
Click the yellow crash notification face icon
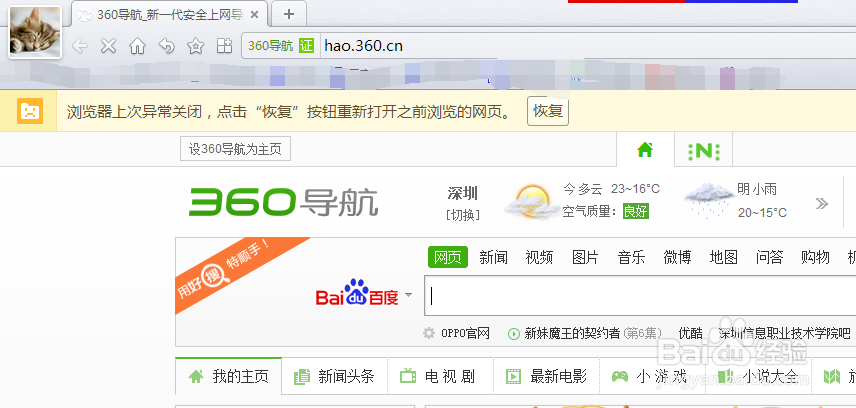[x=29, y=111]
